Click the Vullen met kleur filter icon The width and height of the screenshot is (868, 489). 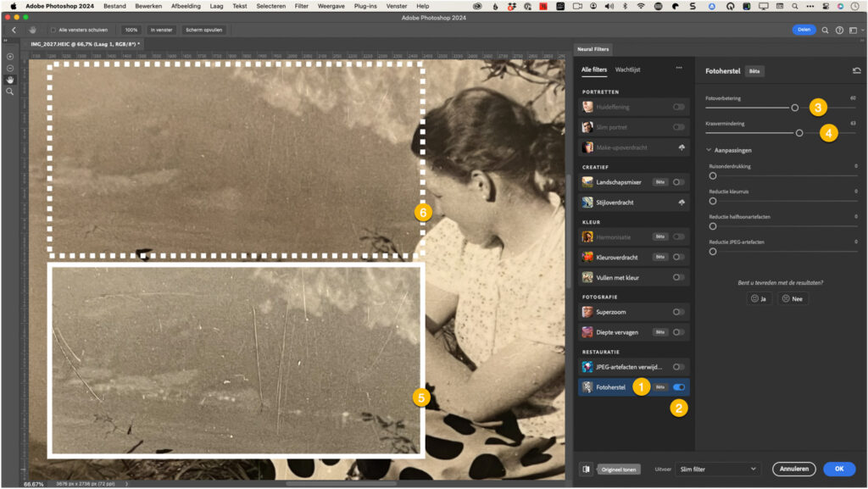click(587, 278)
